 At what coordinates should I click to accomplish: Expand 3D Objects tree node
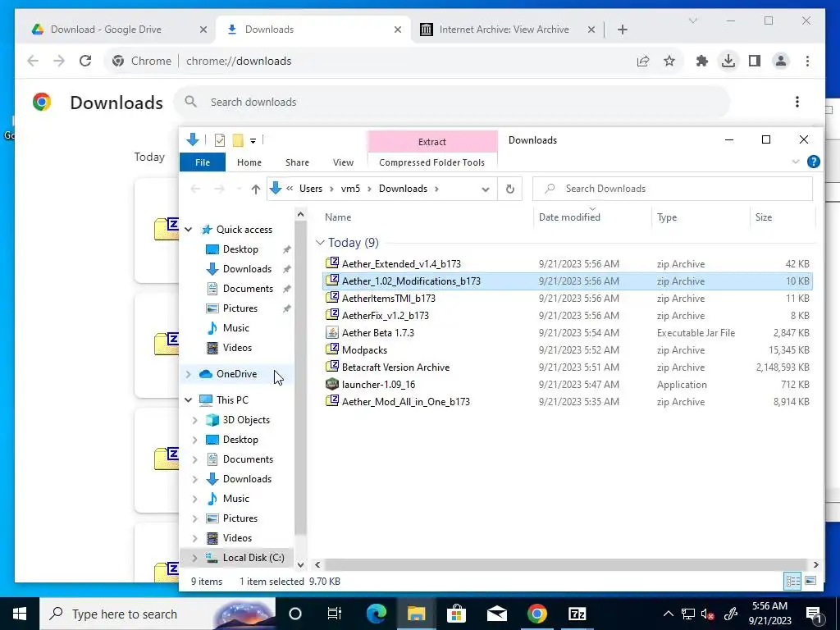pyautogui.click(x=195, y=420)
